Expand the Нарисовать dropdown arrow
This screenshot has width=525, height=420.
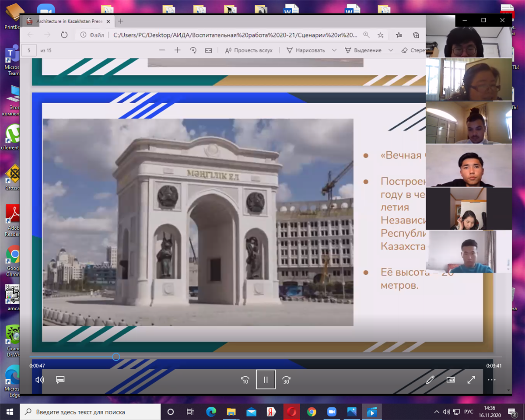tap(334, 50)
